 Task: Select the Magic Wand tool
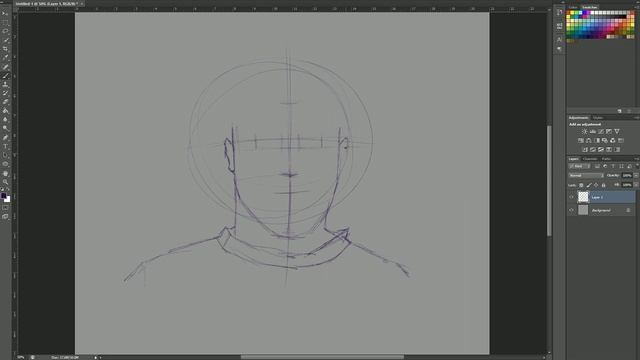click(5, 40)
